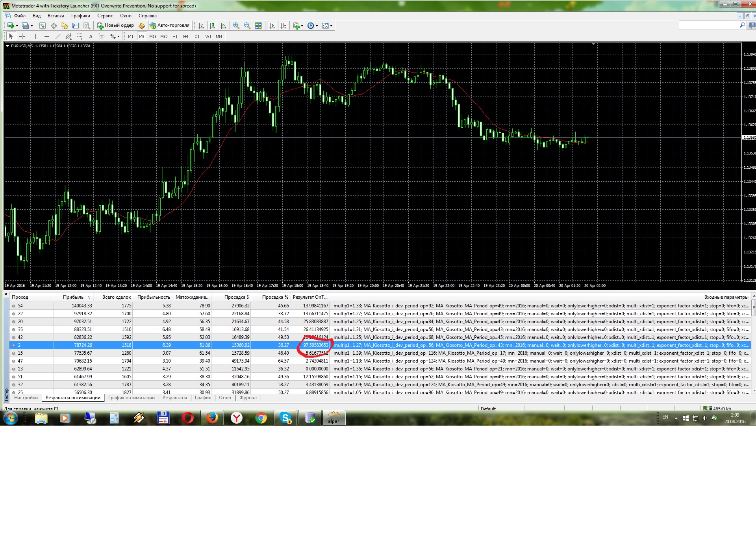The image size is (756, 560).
Task: Sort by the Прибыль column header
Action: (74, 297)
